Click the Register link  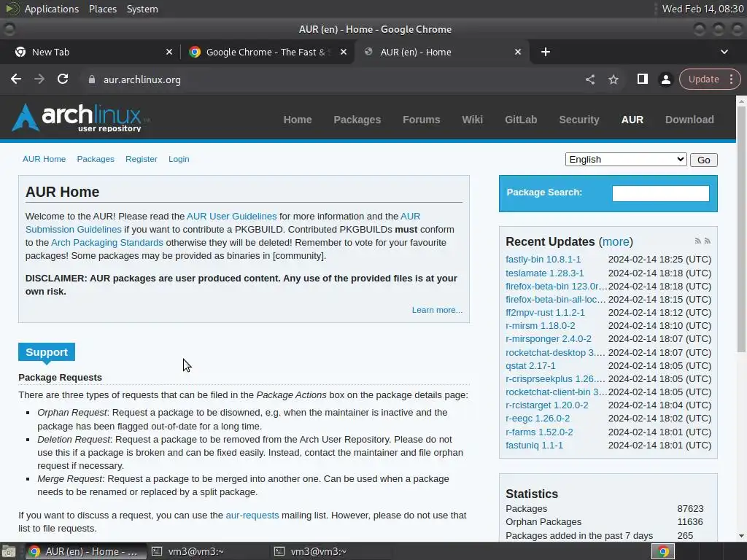click(x=141, y=159)
